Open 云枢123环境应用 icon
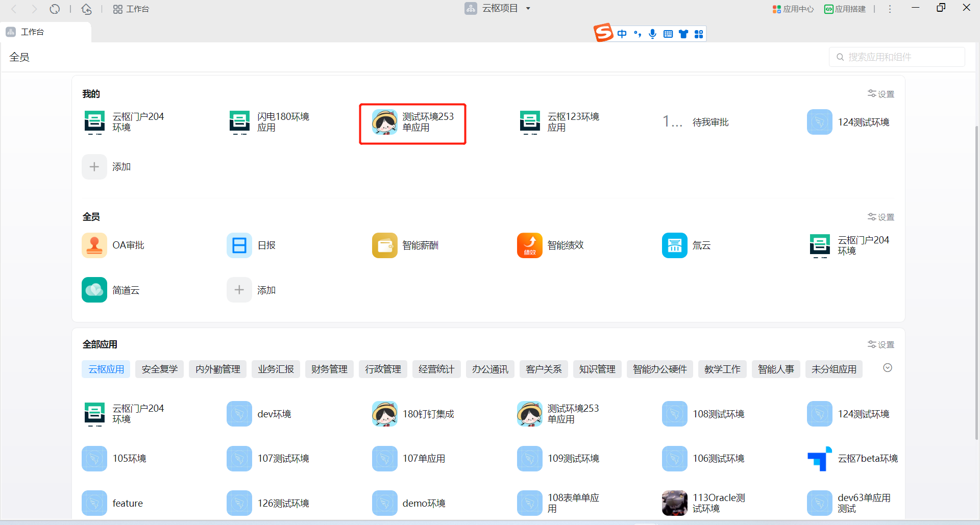The width and height of the screenshot is (980, 525). [x=530, y=122]
